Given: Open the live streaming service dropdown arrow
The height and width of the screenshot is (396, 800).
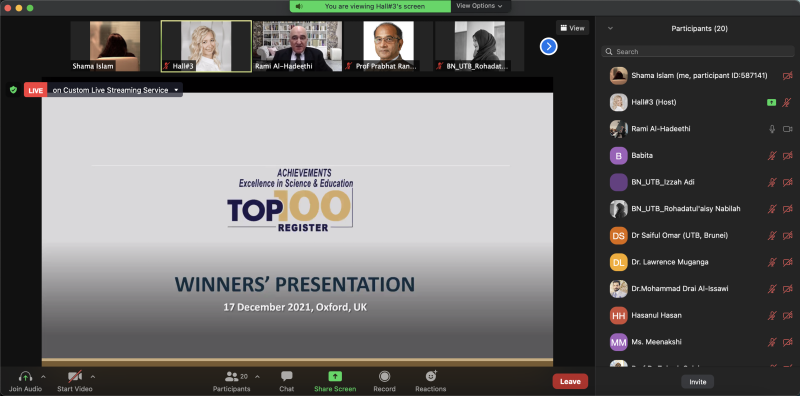Looking at the screenshot, I should click(176, 90).
